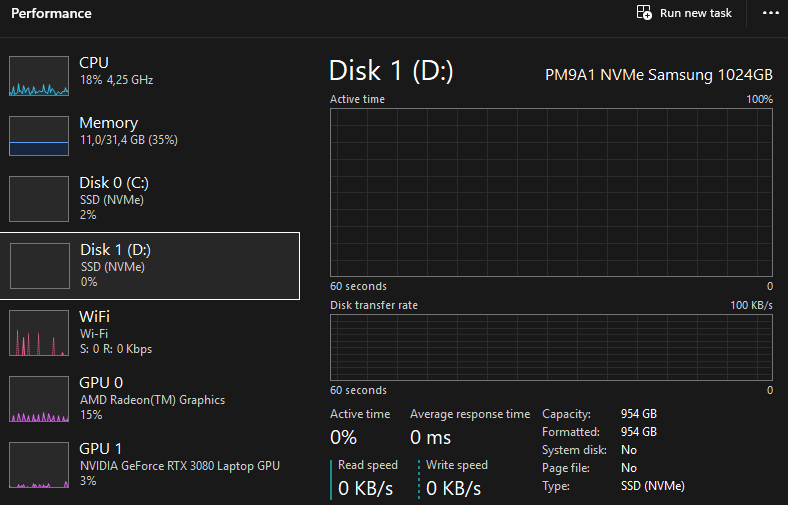Click the Disk 1 (D:) title heading
Screen dimensions: 788x505
[x=391, y=71]
